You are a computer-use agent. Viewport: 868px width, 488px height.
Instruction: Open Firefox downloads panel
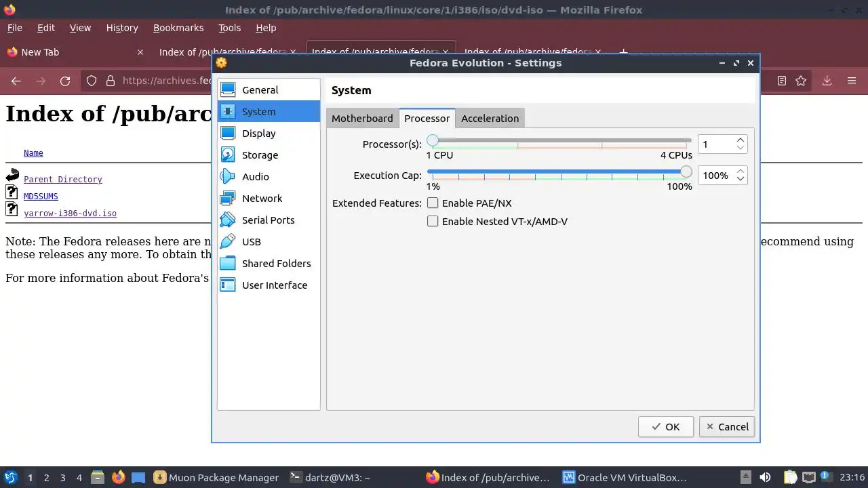[827, 81]
